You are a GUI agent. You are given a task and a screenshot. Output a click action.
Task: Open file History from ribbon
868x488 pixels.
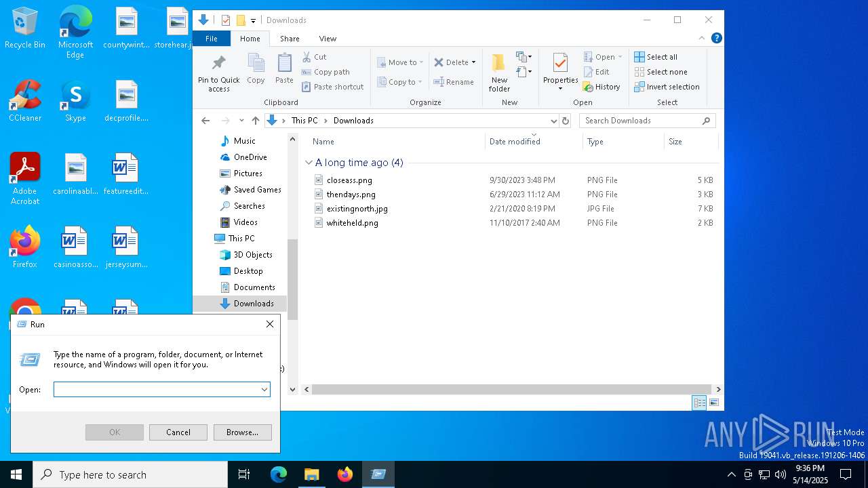[602, 87]
